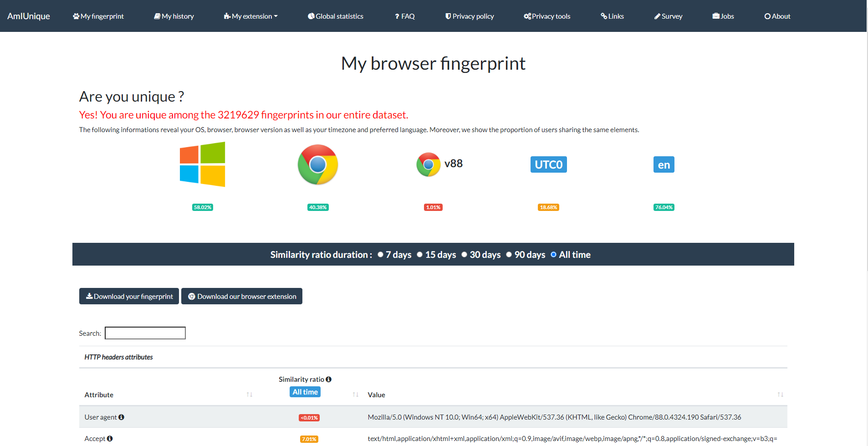Open the My extension dropdown menu
The image size is (868, 446).
click(251, 16)
